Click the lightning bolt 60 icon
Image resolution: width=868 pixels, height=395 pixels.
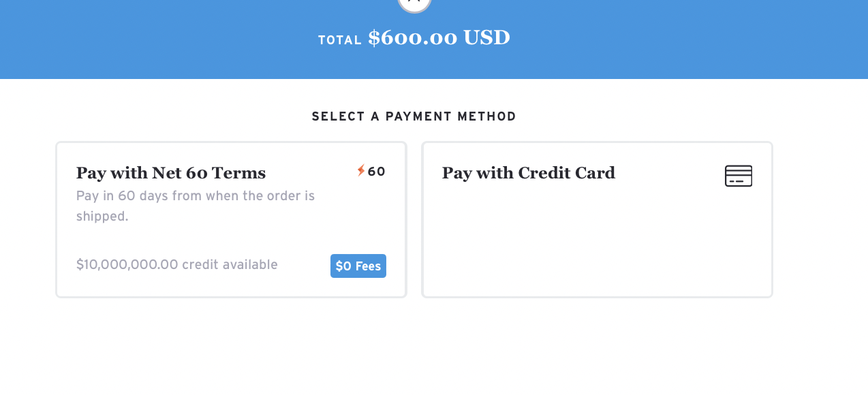tap(371, 172)
